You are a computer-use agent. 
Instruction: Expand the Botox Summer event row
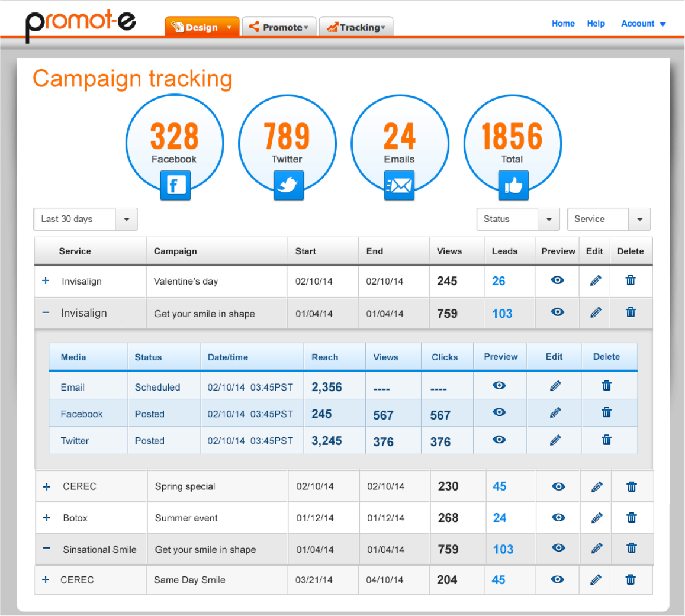coord(47,518)
